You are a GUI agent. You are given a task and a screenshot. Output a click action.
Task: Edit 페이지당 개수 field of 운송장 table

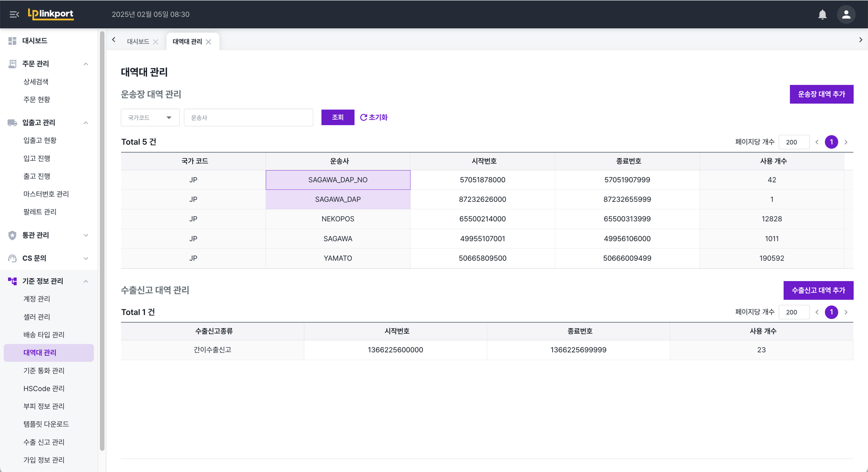point(794,142)
